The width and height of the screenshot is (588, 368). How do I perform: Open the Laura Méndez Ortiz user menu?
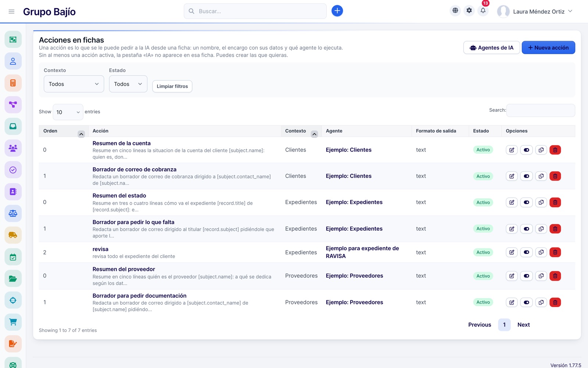535,11
